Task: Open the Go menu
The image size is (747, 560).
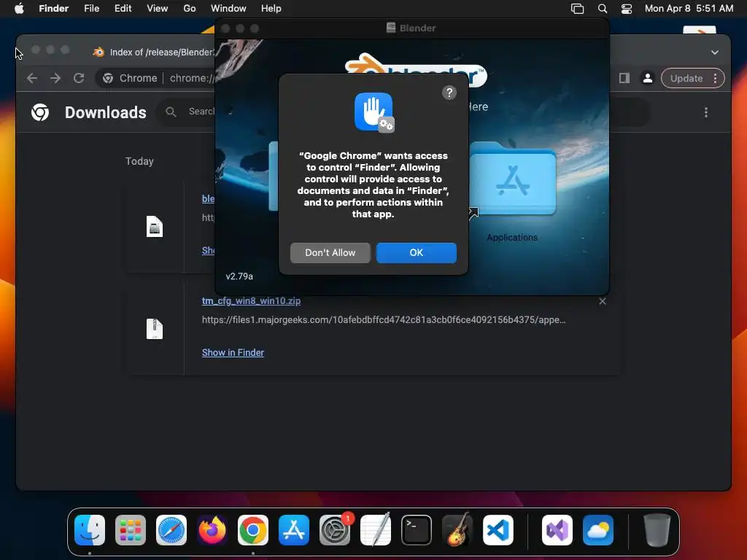Action: [x=189, y=8]
